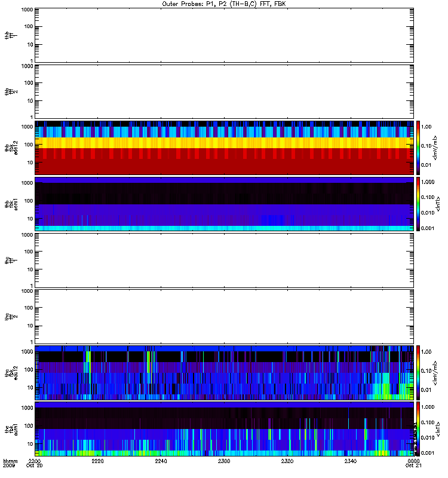The image size is (448, 478).
Task: Select the '<|nT|>' unit label beside thb scm1 color bar
Action: 438,204
